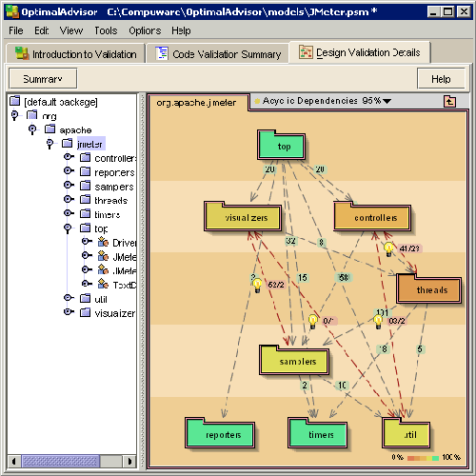This screenshot has width=476, height=476.
Task: Click the Summary button
Action: pos(43,78)
